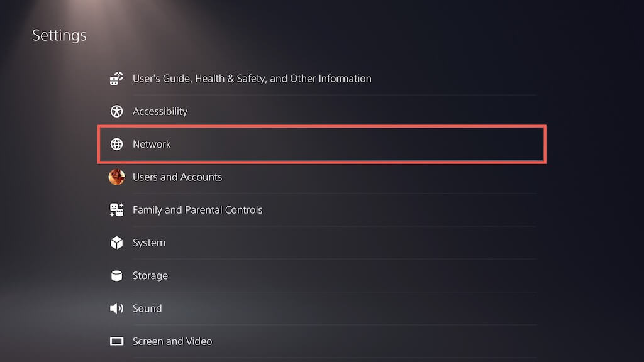Open the System settings label
The image size is (644, 362).
[x=149, y=243]
